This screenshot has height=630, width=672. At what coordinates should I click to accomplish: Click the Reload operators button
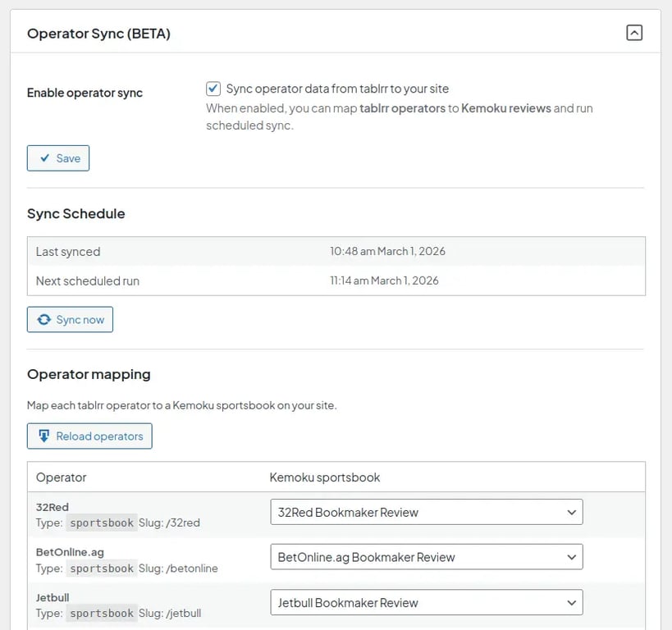click(x=89, y=436)
